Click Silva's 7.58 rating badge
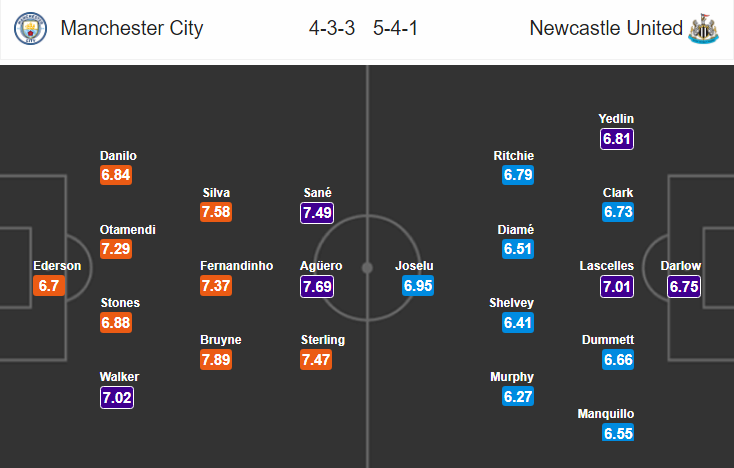The image size is (734, 468). click(x=216, y=212)
